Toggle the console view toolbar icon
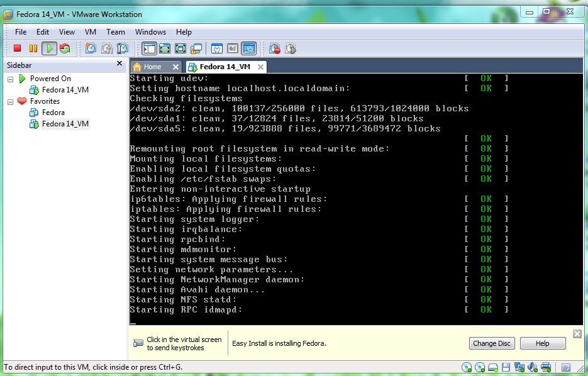 248,48
